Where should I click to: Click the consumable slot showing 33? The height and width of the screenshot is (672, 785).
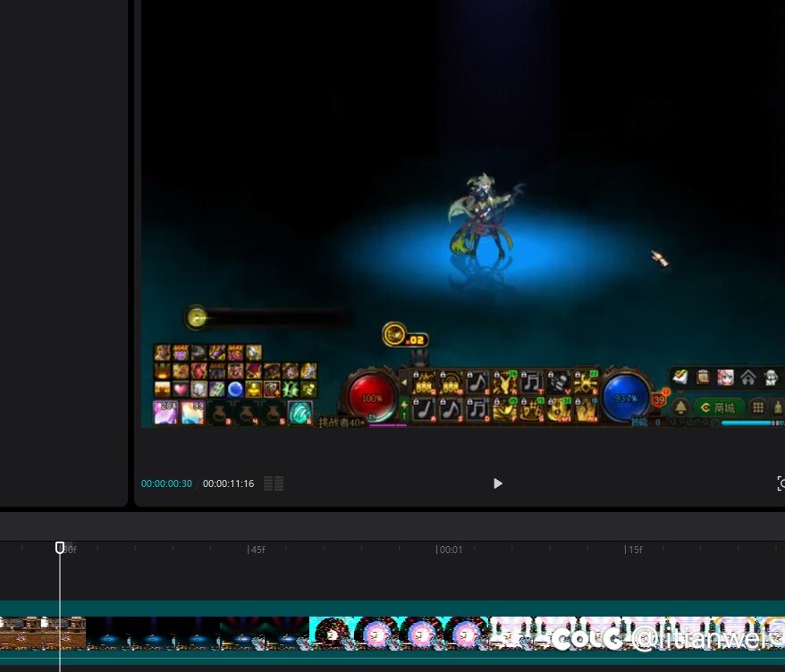coord(192,413)
